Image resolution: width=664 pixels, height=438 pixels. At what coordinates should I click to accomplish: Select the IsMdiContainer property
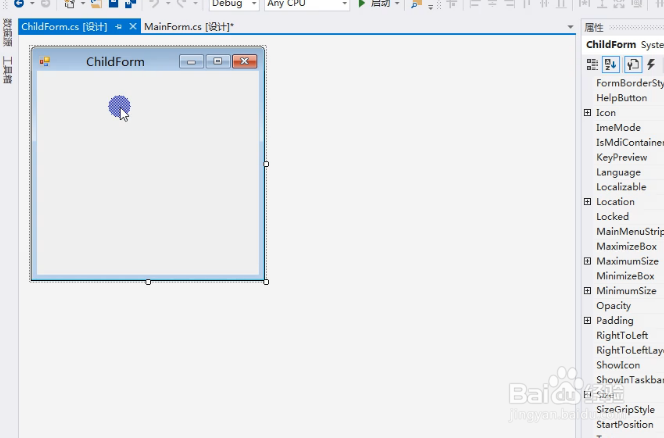(x=630, y=142)
